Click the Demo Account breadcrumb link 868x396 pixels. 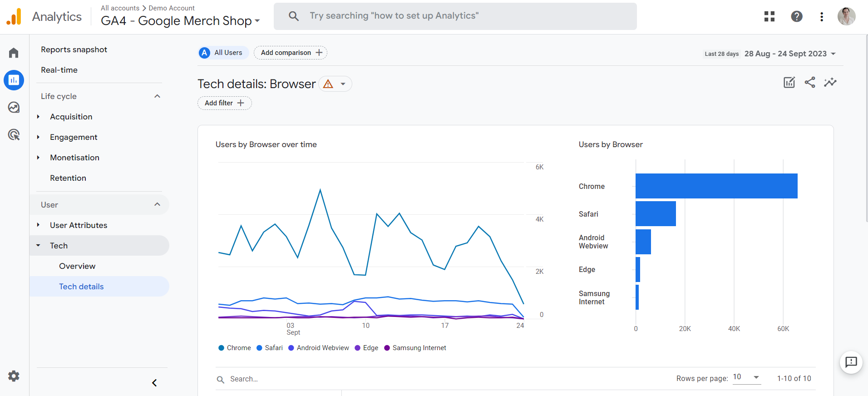[x=172, y=8]
